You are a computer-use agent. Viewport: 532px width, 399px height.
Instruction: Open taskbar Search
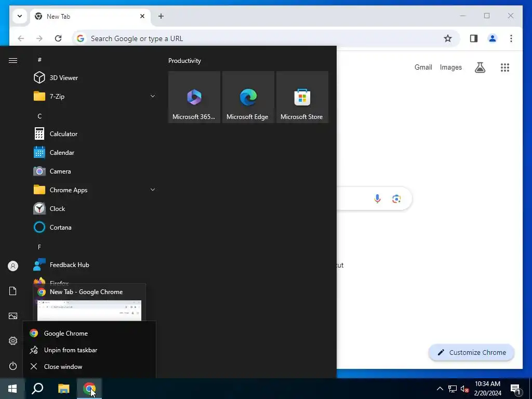click(37, 389)
